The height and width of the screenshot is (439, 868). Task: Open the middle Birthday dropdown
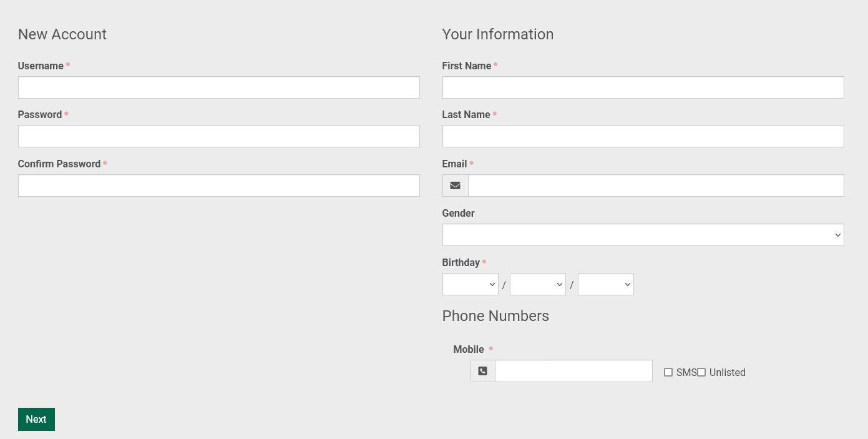pos(537,284)
